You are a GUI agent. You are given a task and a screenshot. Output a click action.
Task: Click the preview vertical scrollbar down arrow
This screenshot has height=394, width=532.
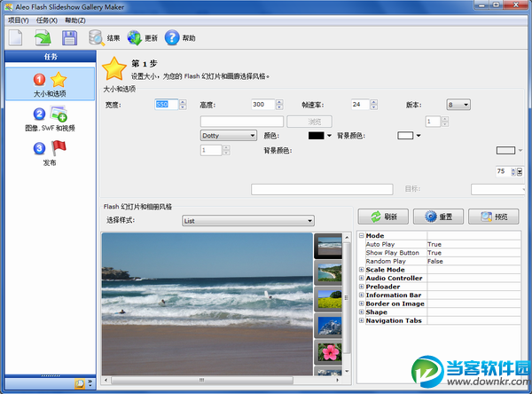point(347,371)
